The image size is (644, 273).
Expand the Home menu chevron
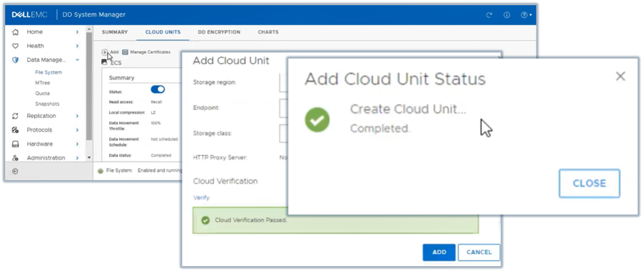pyautogui.click(x=77, y=32)
